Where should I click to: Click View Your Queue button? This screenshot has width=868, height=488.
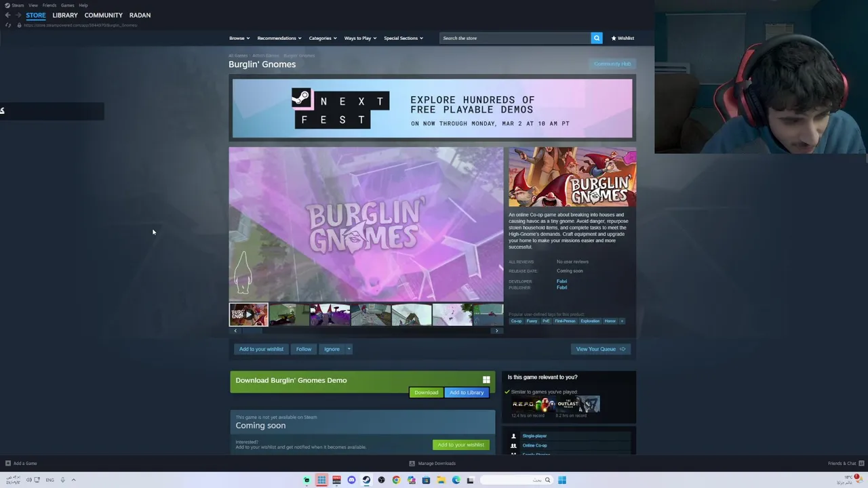pos(600,349)
